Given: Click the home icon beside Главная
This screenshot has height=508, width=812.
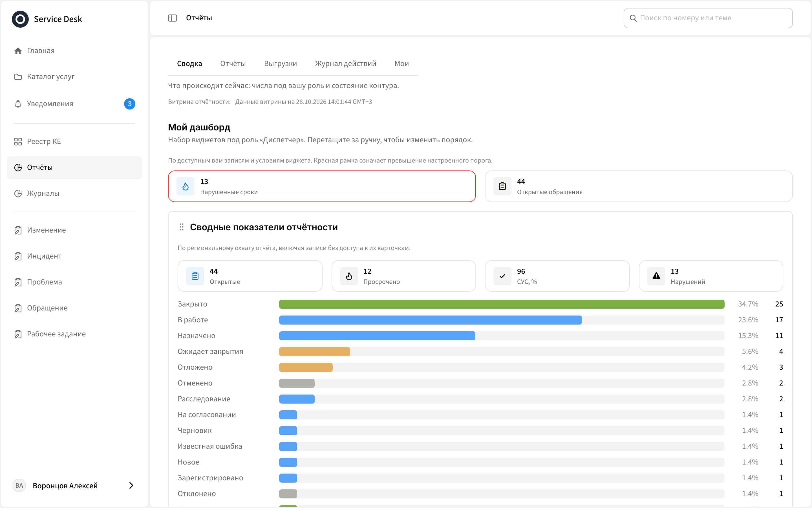Looking at the screenshot, I should [x=18, y=51].
